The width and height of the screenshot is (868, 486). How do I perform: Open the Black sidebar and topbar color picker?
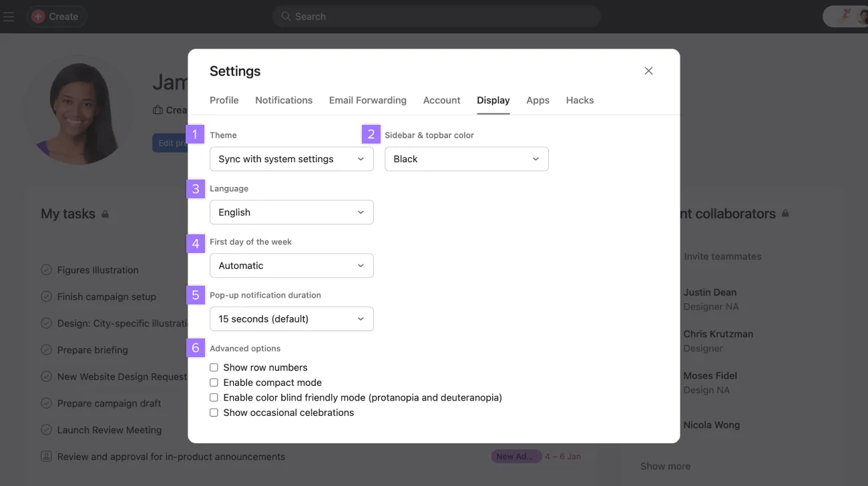[x=466, y=159]
